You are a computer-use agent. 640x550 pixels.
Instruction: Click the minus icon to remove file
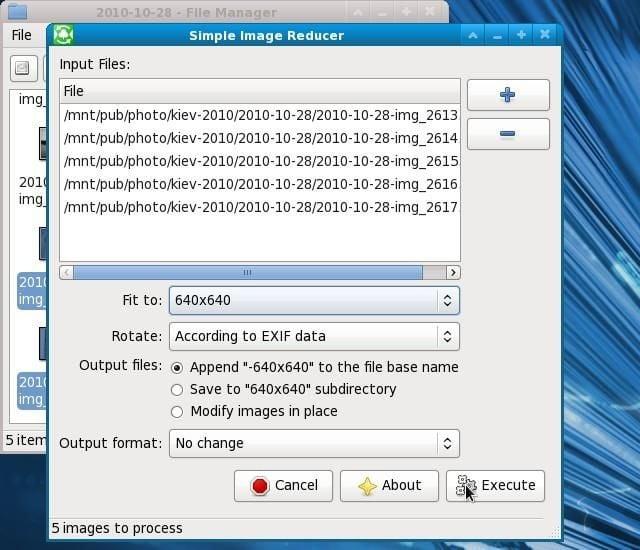pyautogui.click(x=507, y=134)
